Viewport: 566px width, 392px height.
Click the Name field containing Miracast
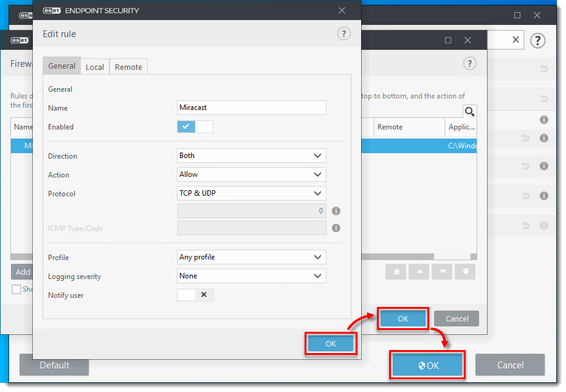point(251,108)
